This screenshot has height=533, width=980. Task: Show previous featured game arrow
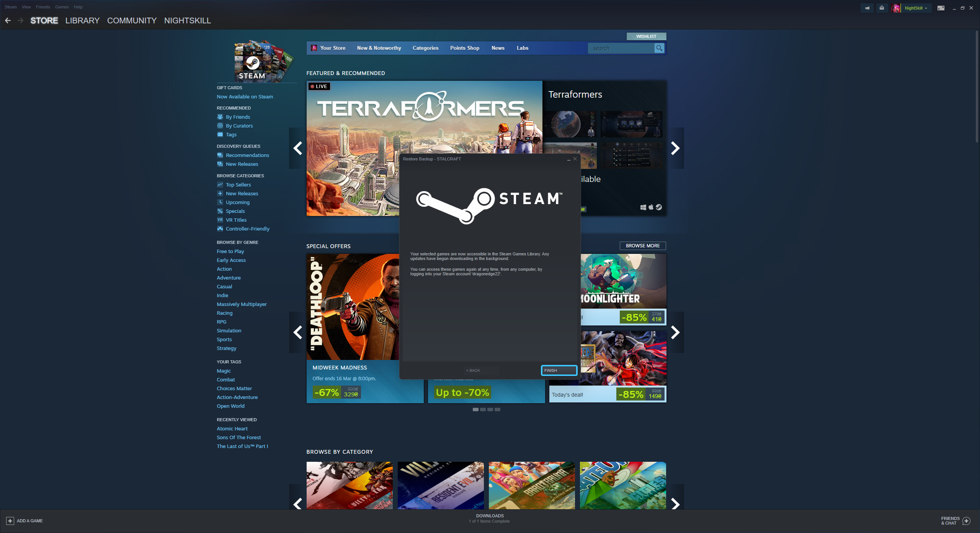pos(297,148)
